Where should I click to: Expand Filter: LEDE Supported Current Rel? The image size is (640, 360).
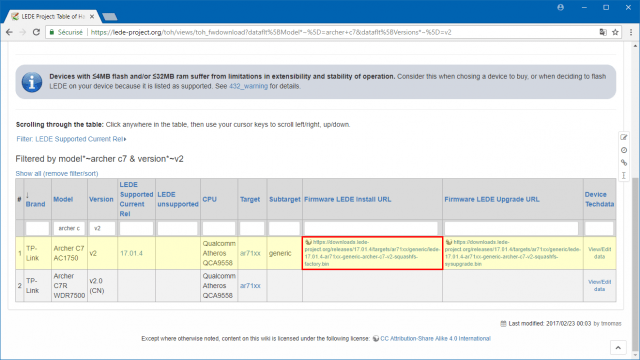[71, 139]
